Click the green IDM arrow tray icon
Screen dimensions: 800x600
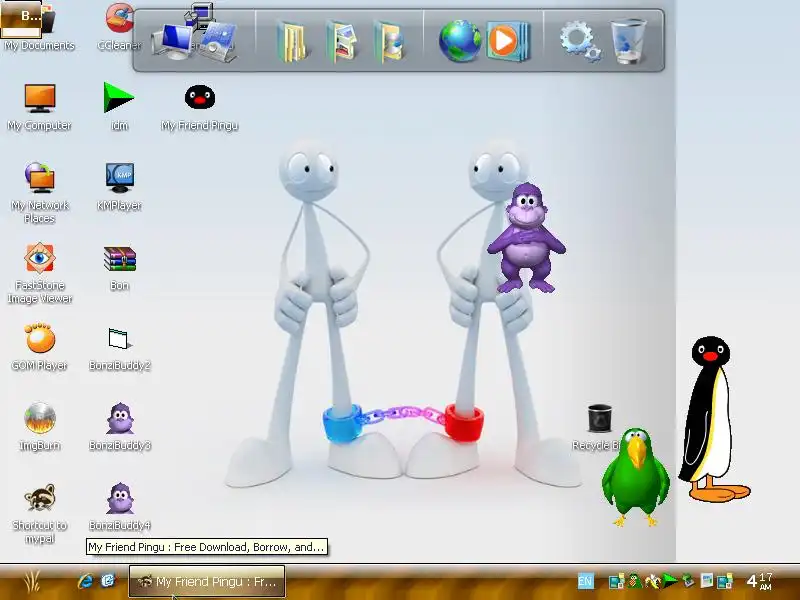click(669, 581)
